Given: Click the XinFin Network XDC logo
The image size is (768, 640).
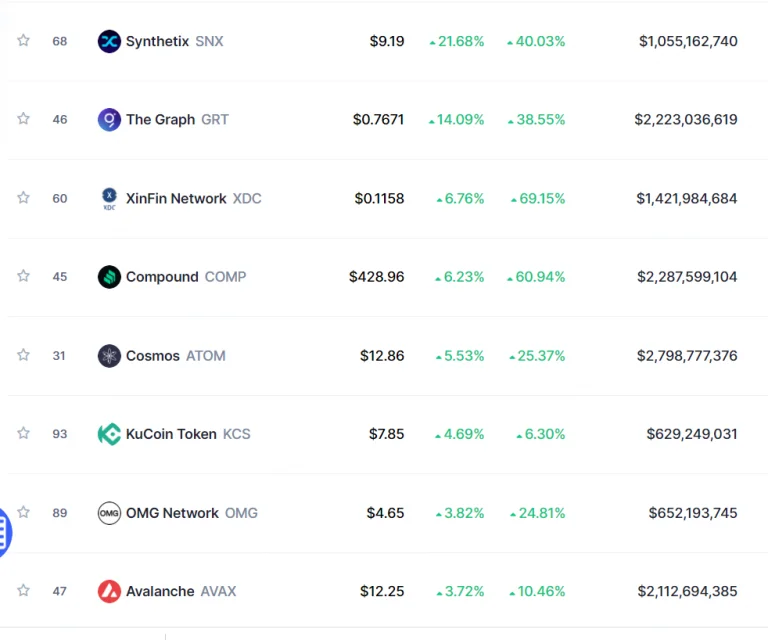Looking at the screenshot, I should click(x=109, y=198).
